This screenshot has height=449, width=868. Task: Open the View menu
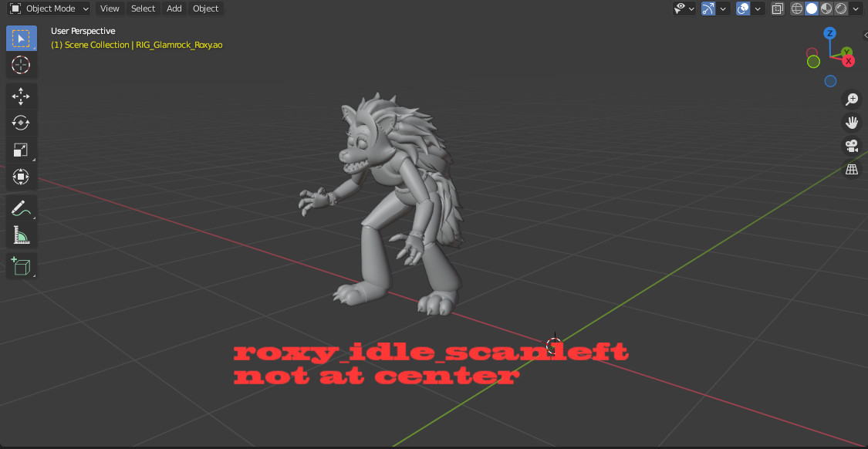click(x=110, y=8)
